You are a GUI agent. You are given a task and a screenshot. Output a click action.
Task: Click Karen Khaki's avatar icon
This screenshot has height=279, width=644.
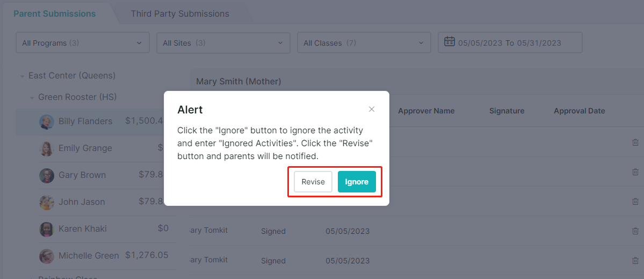(x=46, y=229)
